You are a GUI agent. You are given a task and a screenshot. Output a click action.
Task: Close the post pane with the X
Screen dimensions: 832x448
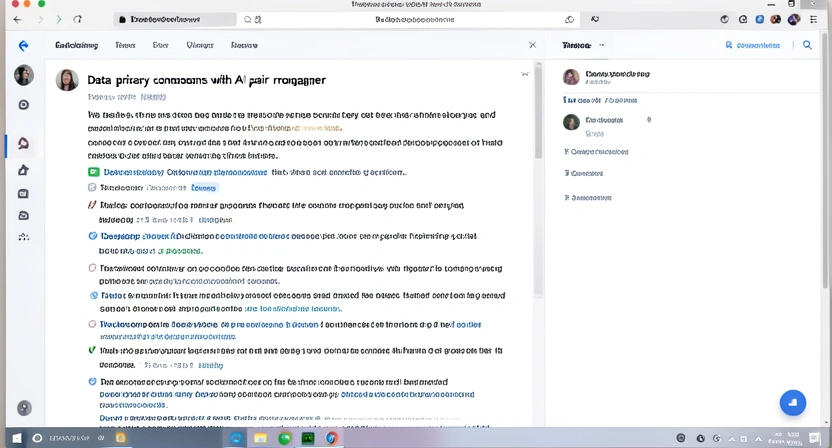click(x=532, y=45)
